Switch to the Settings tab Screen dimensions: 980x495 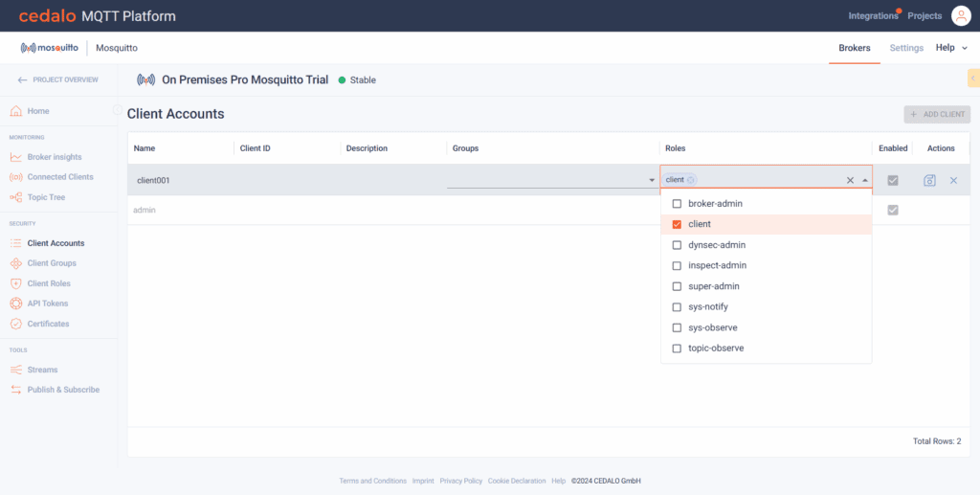(x=906, y=48)
